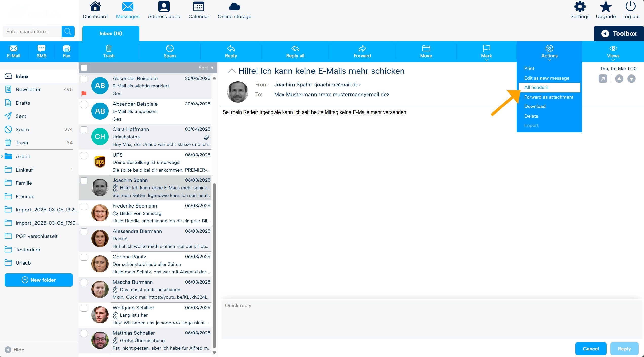Click Joachim Spahn's avatar in message header
This screenshot has width=644, height=357.
click(x=238, y=92)
